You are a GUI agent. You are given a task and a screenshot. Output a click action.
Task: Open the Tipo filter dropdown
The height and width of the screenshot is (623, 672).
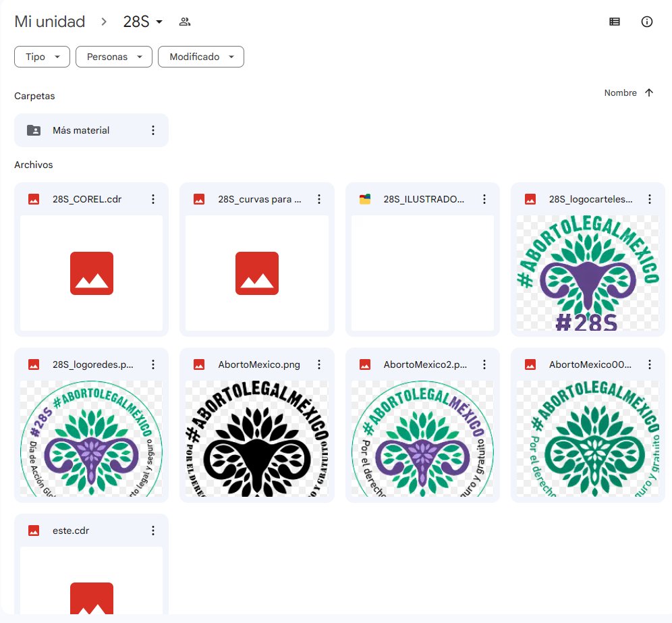(42, 57)
